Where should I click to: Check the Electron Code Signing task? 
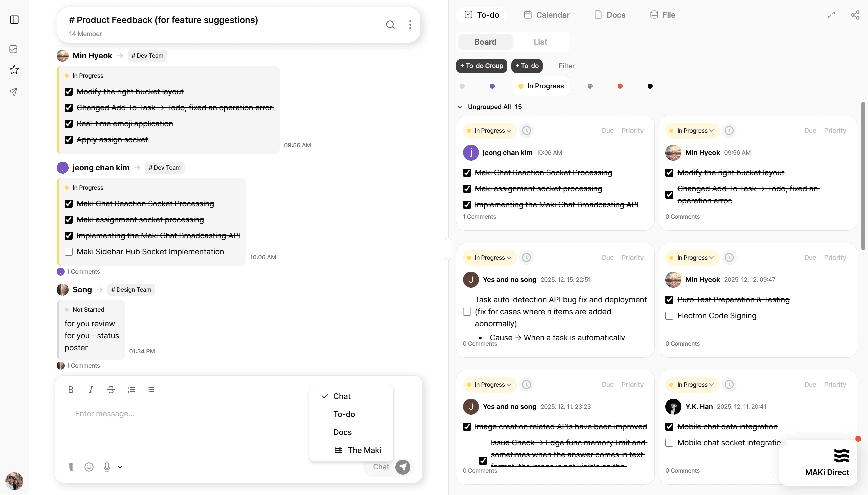click(x=669, y=315)
